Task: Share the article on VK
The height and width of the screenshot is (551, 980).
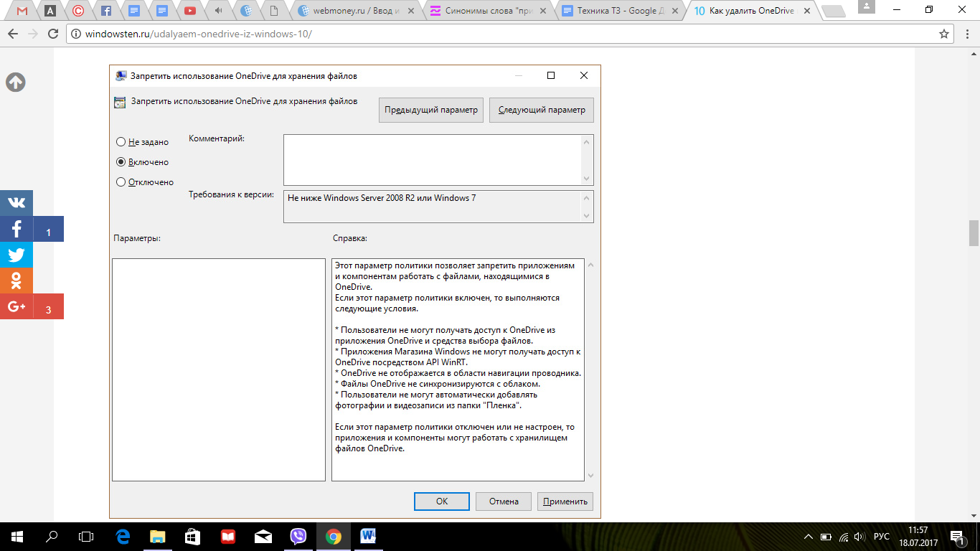Action: pyautogui.click(x=17, y=203)
